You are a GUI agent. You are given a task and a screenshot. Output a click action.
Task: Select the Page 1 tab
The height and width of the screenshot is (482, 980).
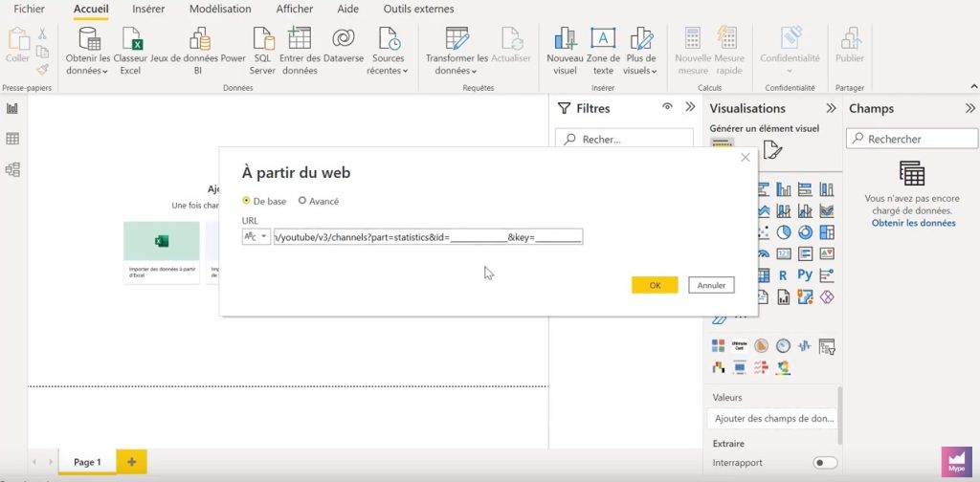click(x=87, y=462)
